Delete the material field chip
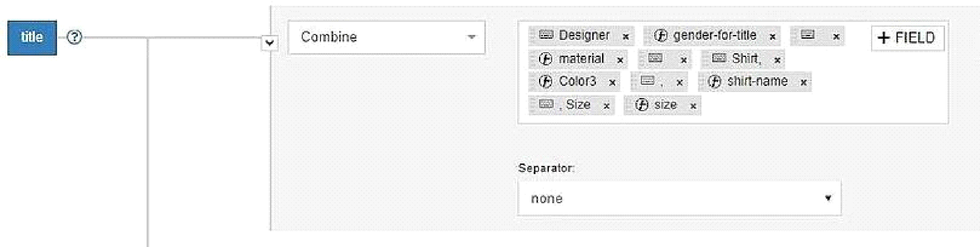Image resolution: width=980 pixels, height=247 pixels. 620,60
